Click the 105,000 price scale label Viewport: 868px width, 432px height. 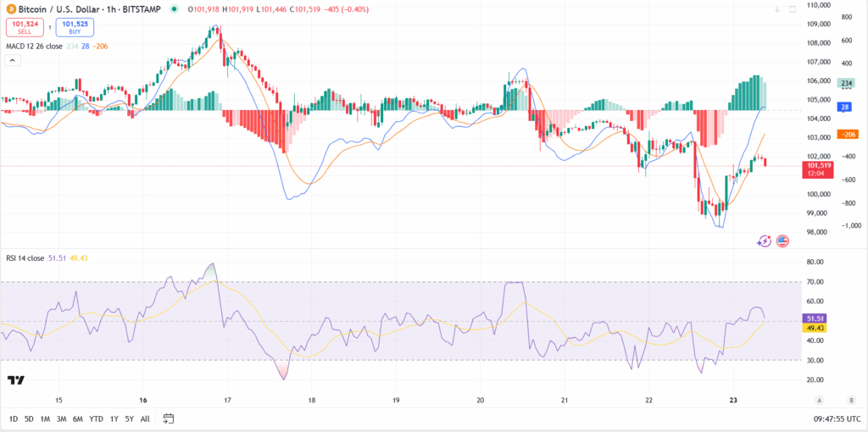click(817, 100)
